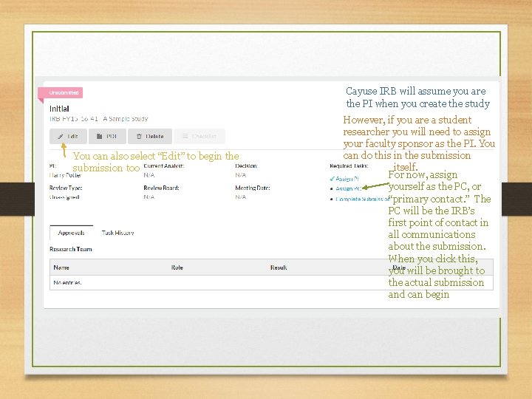Click the pencil icon on Edit
The height and width of the screenshot is (399, 532).
pyautogui.click(x=61, y=137)
